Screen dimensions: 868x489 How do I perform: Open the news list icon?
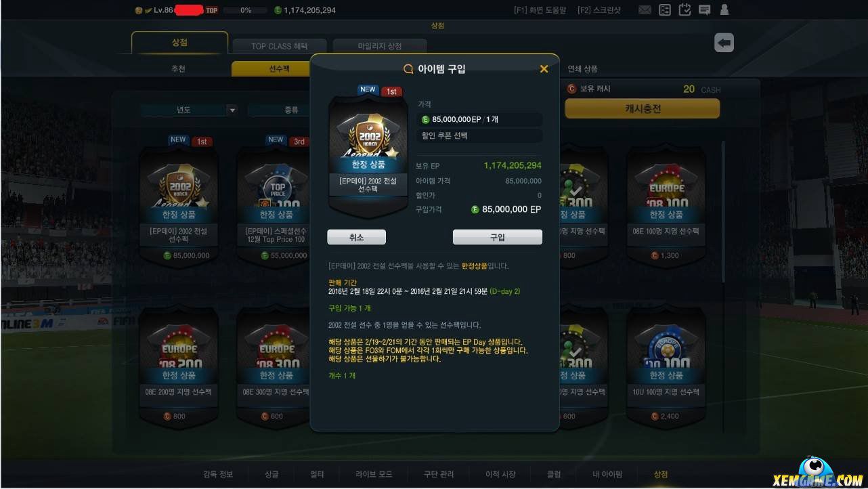665,10
